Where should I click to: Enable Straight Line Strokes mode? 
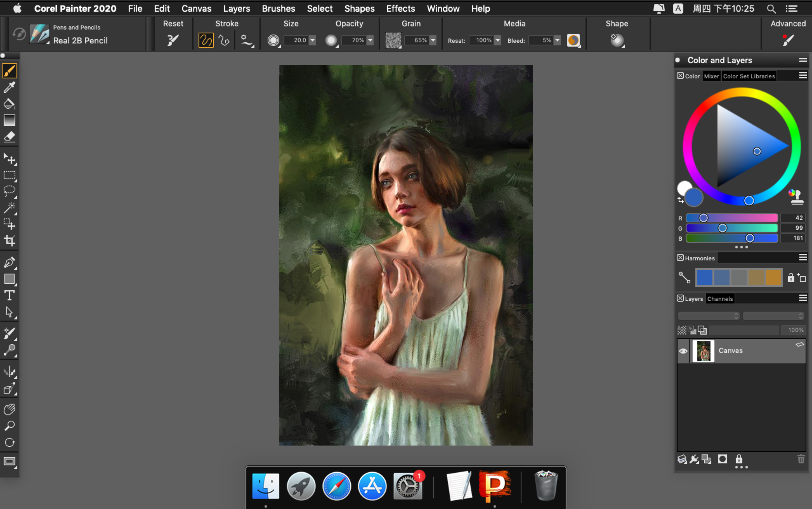point(224,40)
